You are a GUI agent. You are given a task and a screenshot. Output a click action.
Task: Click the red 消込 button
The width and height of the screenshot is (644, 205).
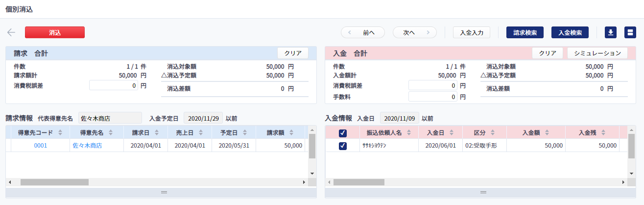[x=55, y=32]
